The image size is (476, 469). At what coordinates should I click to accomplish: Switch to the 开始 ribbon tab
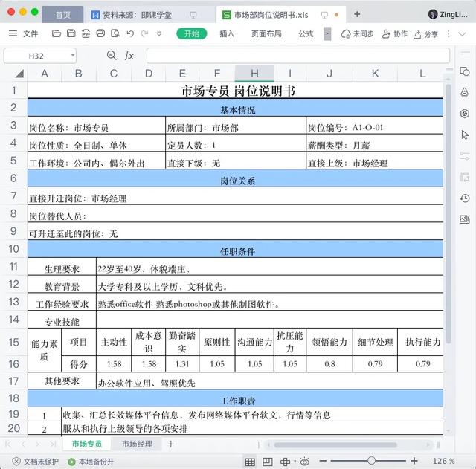click(x=192, y=33)
